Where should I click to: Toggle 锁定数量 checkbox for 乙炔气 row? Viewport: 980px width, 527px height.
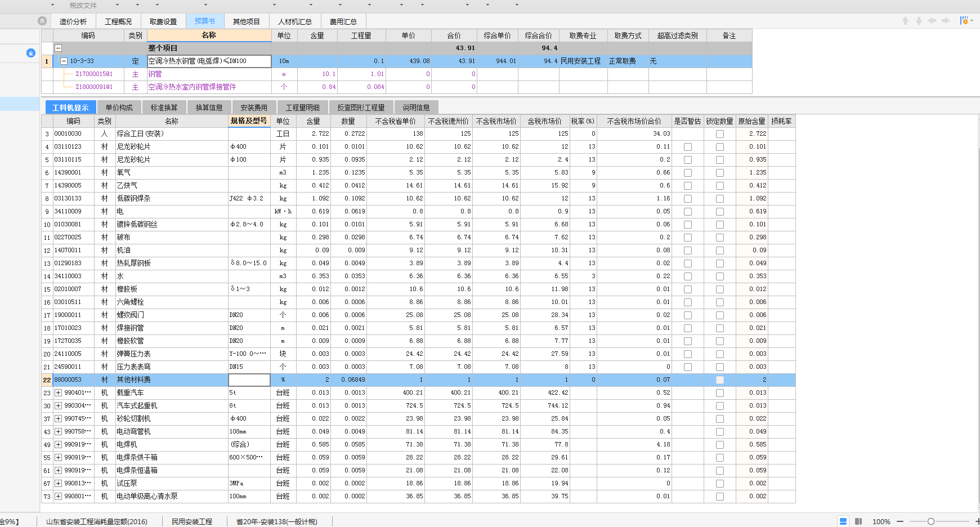coord(719,186)
